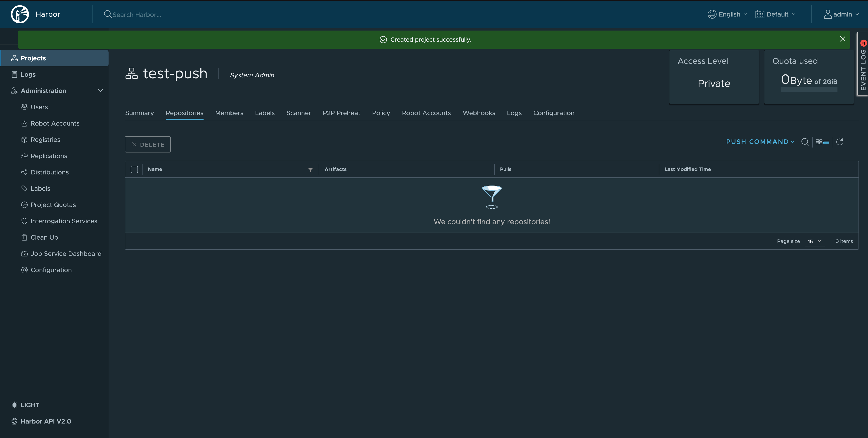
Task: Tick the select-all repositories checkbox
Action: pos(134,170)
